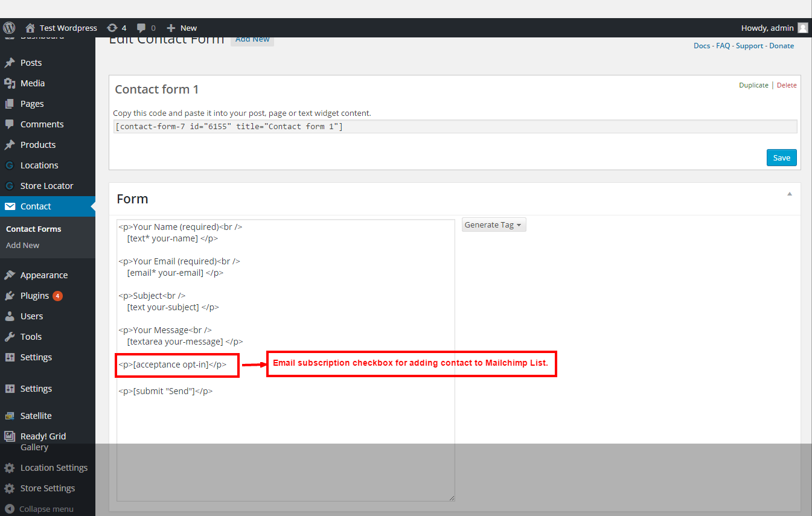Click the Contact form 1 title

coord(157,89)
